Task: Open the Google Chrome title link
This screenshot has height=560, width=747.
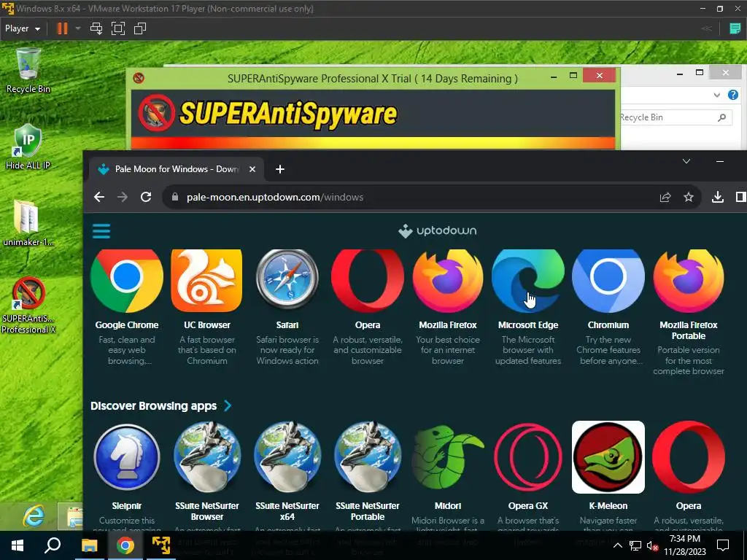Action: (127, 324)
